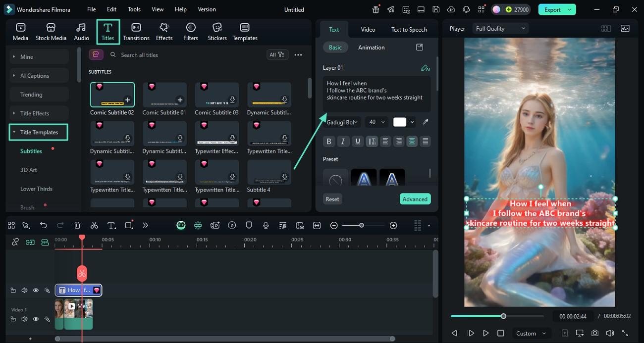
Task: Switch to the Animation sub-tab
Action: click(372, 48)
